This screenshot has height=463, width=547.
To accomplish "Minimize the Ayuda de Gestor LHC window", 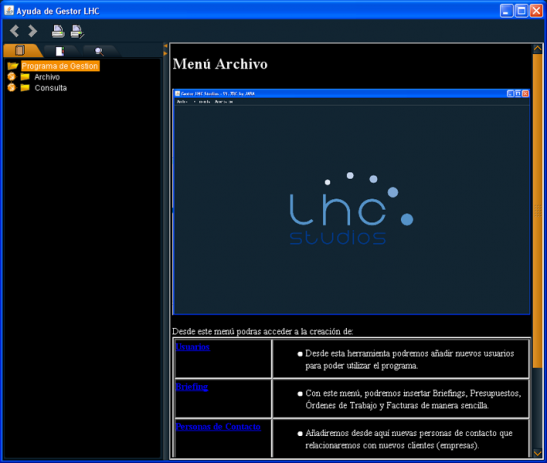I will (x=507, y=11).
